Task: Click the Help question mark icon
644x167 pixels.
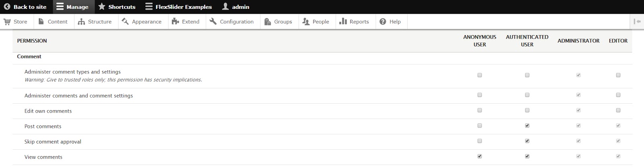Action: pos(383,22)
